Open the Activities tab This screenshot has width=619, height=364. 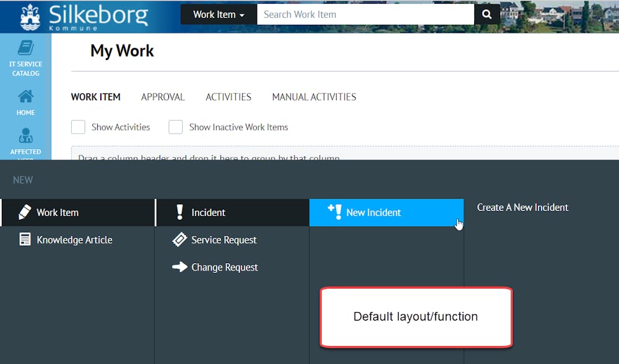228,97
